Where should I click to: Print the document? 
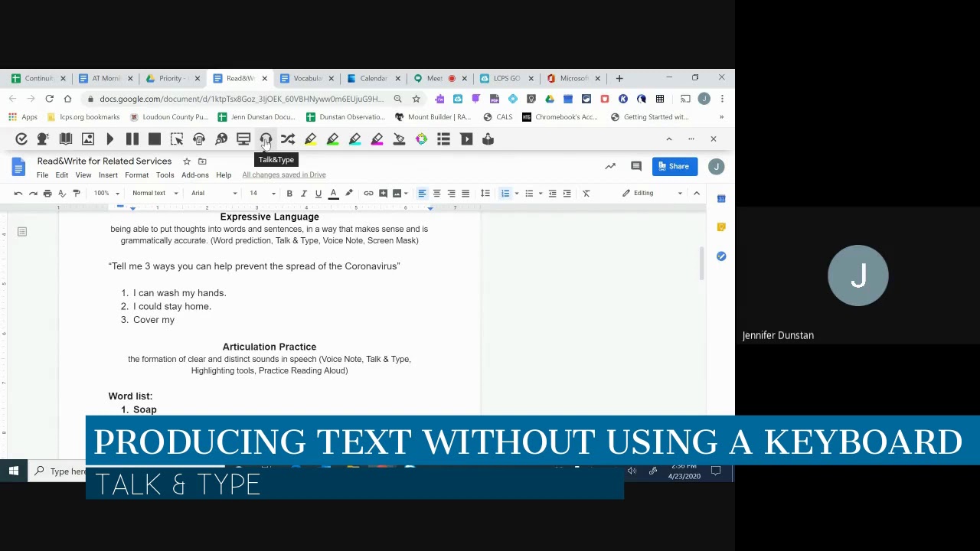(47, 194)
